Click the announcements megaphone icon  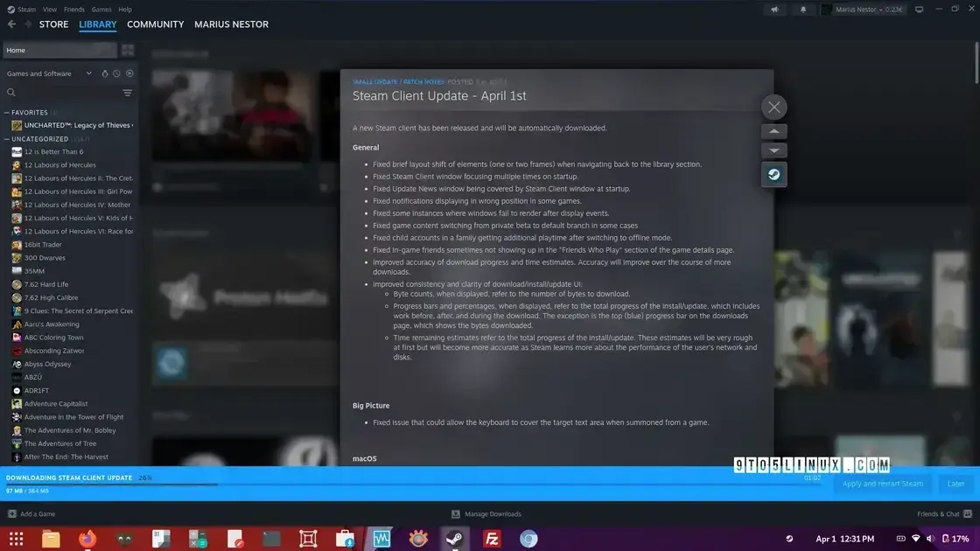[x=774, y=10]
